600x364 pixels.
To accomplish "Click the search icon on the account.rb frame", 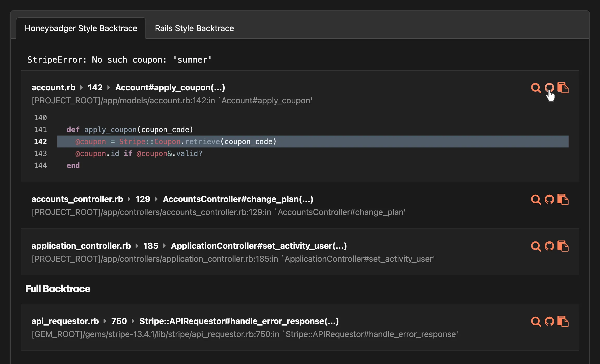I will pyautogui.click(x=535, y=88).
